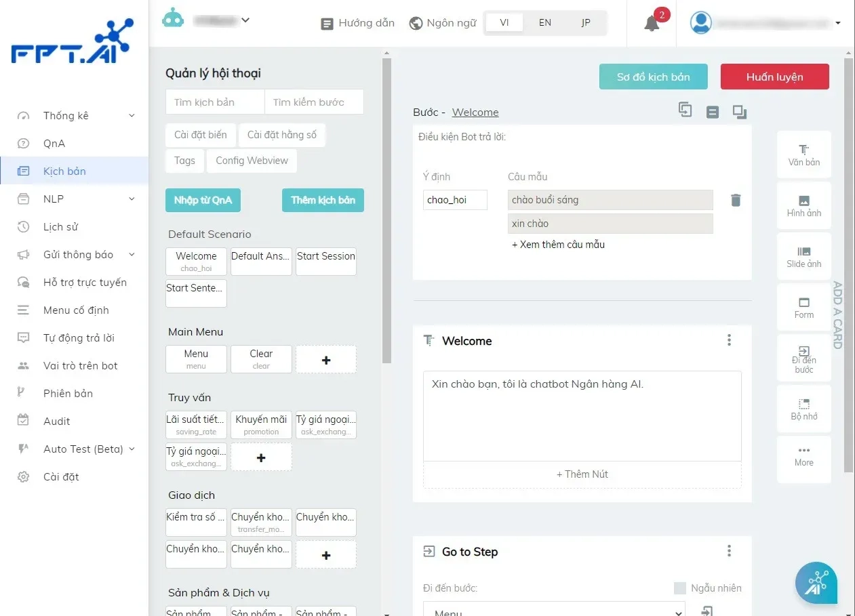Click the Config Webview button
Screen dimensions: 855x616
point(252,161)
